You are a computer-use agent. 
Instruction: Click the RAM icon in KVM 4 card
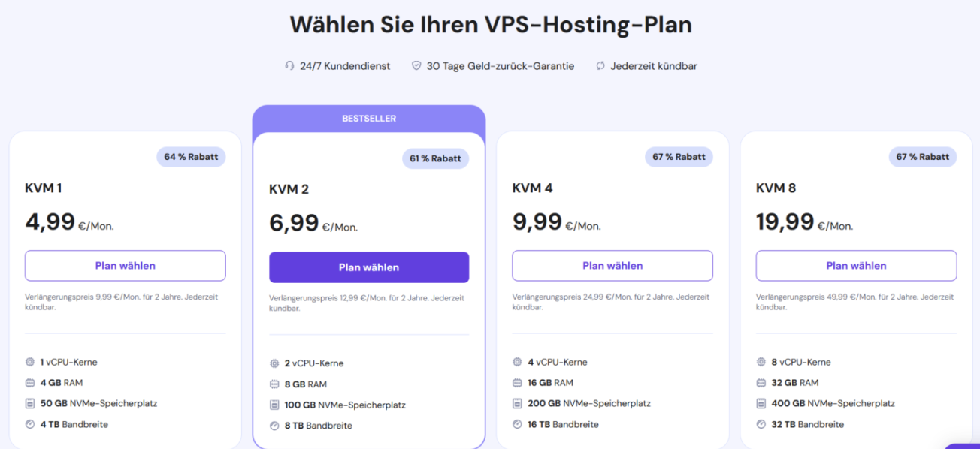tap(518, 383)
